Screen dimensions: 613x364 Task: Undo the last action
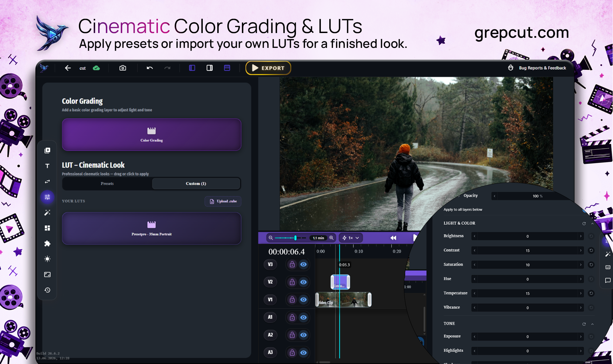coord(150,68)
